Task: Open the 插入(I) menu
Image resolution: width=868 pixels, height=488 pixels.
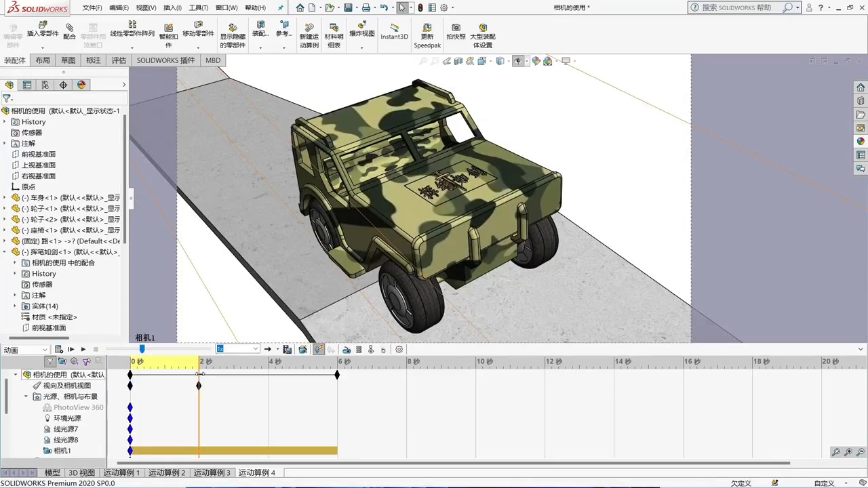Action: 171,7
